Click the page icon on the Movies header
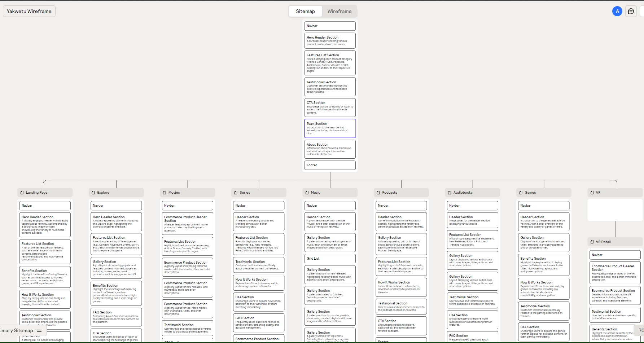Screen dimensions: 644x343 (165, 192)
